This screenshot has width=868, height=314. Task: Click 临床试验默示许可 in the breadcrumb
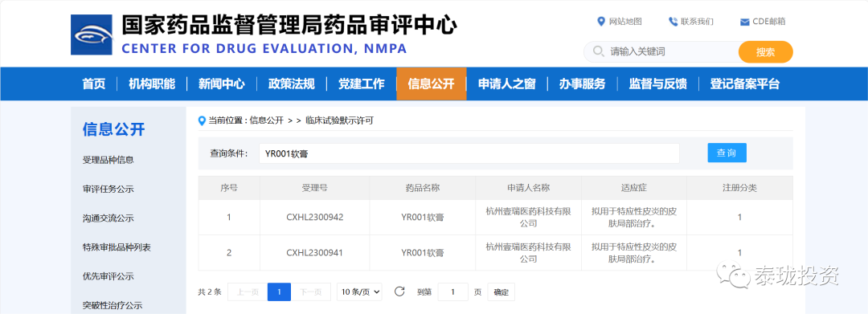click(339, 120)
